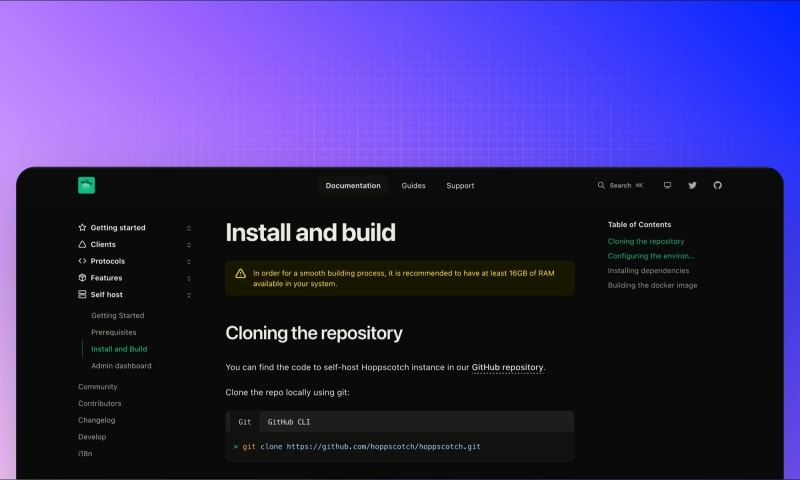Click the Table of Contents heading

(639, 224)
